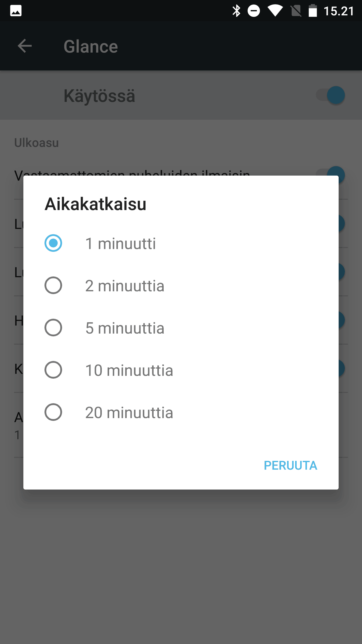362x644 pixels.
Task: Set timeout to 20 minuuttia
Action: click(x=53, y=412)
